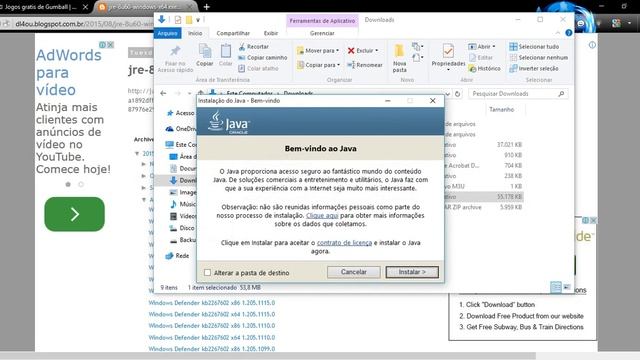Click the Colar clipboard icon

[x=225, y=51]
